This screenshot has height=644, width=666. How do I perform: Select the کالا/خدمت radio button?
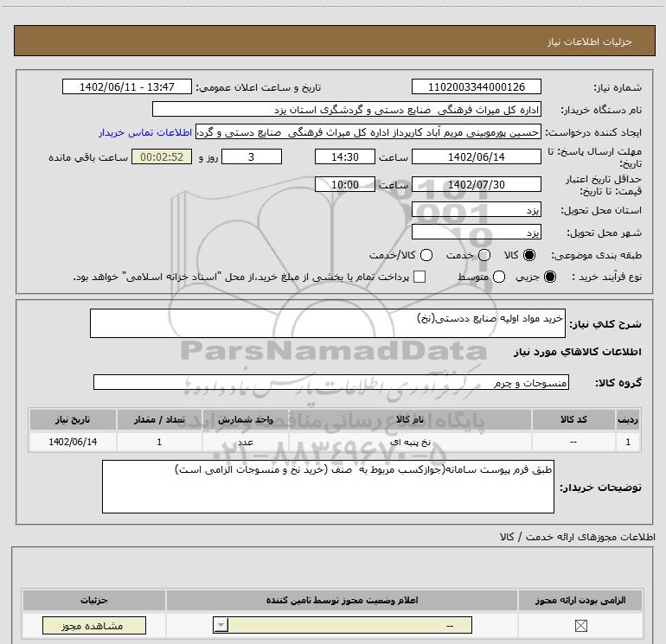point(426,255)
